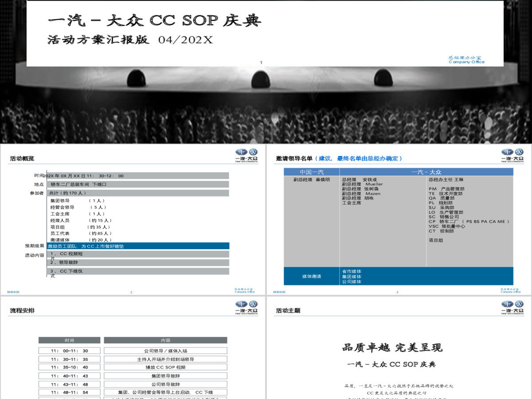Image resolution: width=532 pixels, height=399 pixels.
Task: Click the 集团领导 (1人) line
Action: pos(78,200)
